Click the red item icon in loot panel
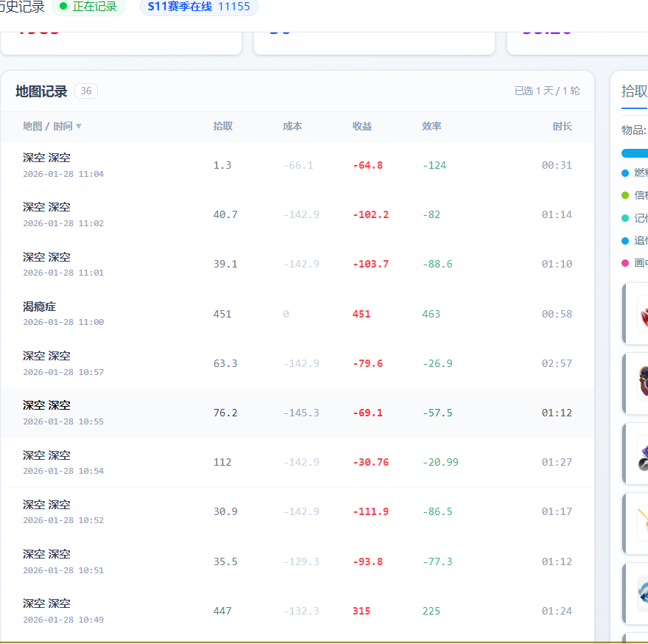The height and width of the screenshot is (644, 648). (642, 315)
